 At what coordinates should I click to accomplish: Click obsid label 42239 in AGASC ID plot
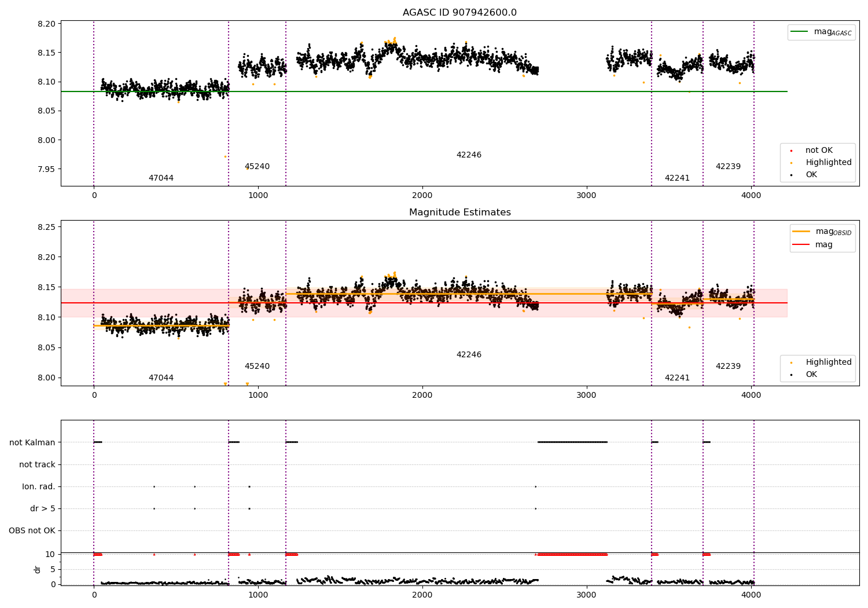pyautogui.click(x=728, y=167)
